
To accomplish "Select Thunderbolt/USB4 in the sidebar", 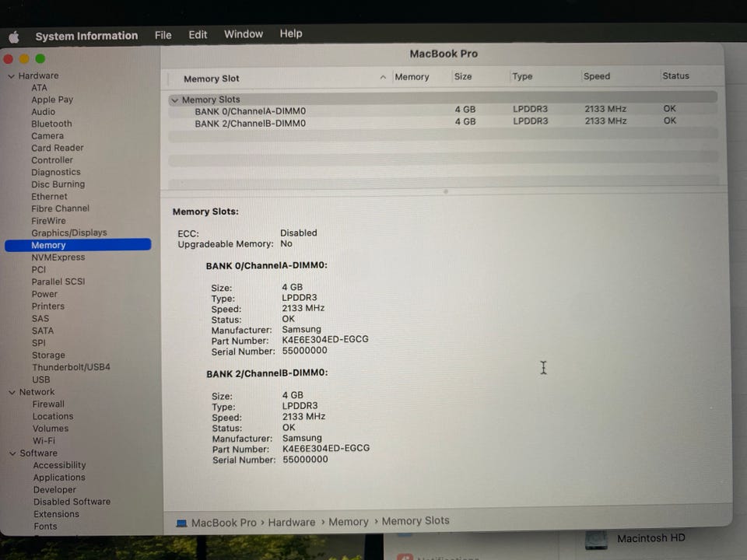I will click(71, 367).
